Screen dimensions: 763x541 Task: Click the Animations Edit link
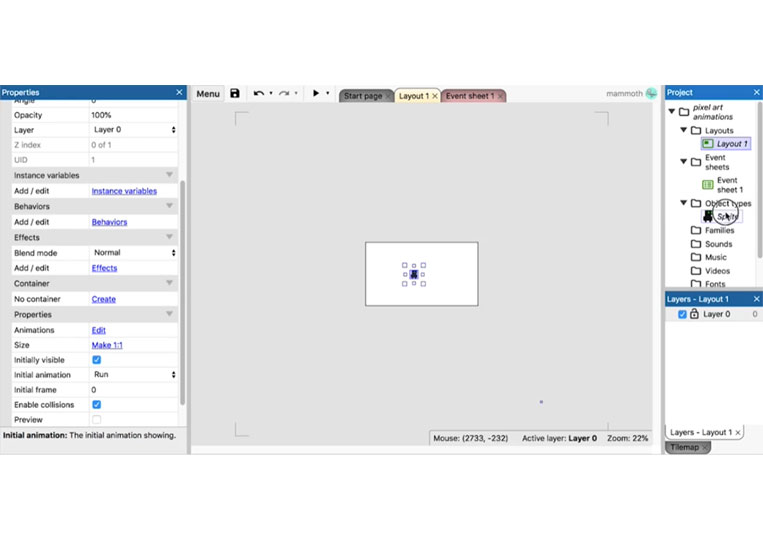click(x=98, y=330)
